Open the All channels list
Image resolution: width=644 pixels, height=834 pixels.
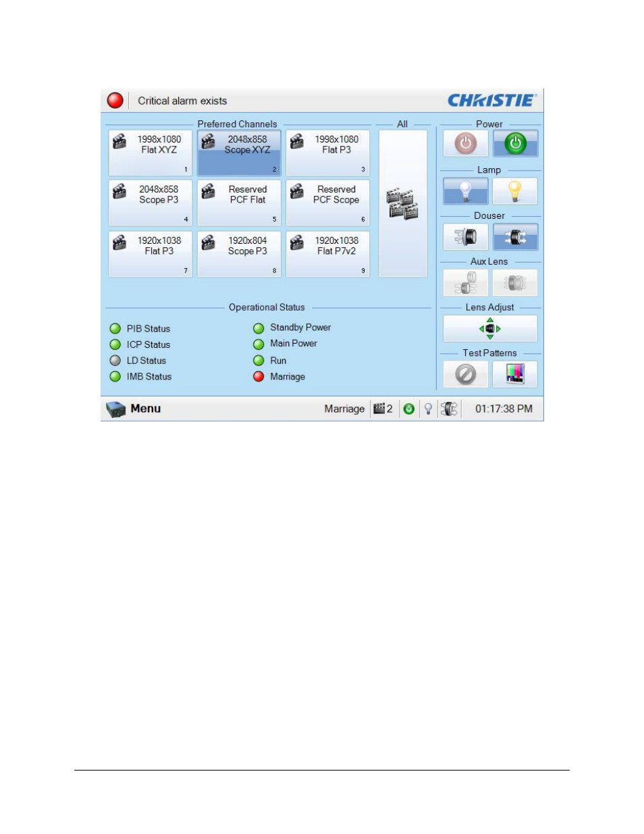click(x=403, y=204)
